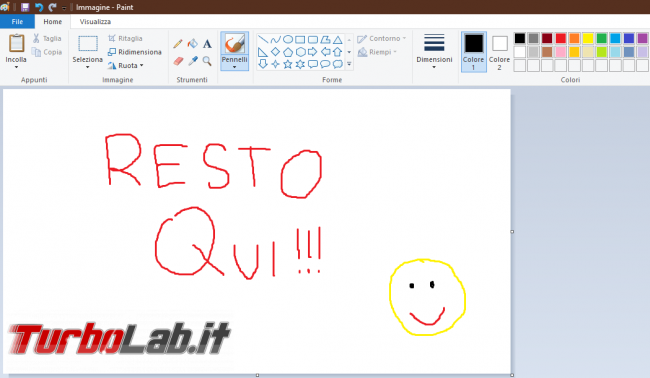The height and width of the screenshot is (378, 650).
Task: Choose the Hexagon shape
Action: (300, 52)
